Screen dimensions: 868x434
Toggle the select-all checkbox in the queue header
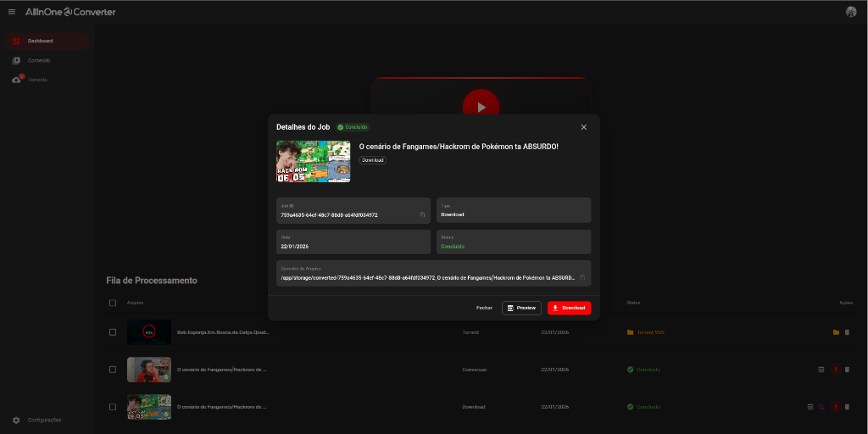[113, 303]
